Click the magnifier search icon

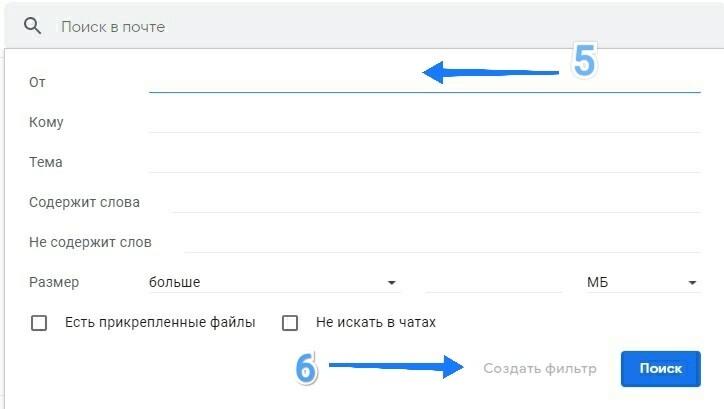(x=33, y=27)
